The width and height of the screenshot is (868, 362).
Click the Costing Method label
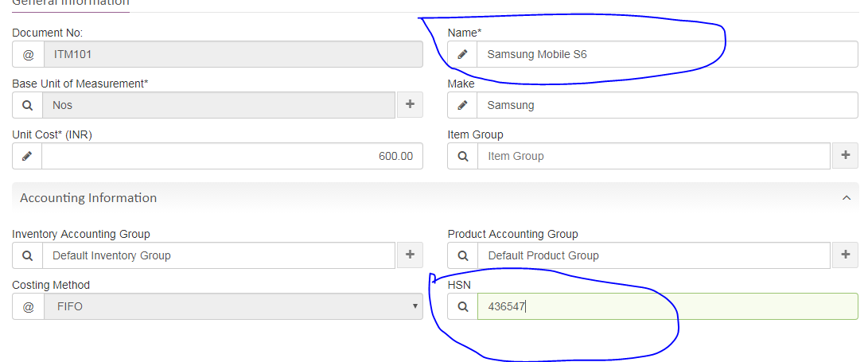click(51, 285)
